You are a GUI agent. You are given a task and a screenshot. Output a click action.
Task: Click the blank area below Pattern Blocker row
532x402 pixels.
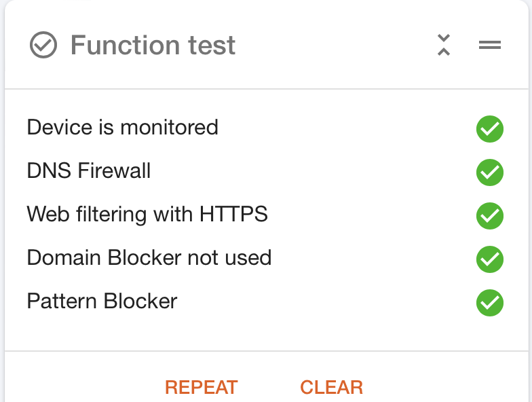coord(266,334)
